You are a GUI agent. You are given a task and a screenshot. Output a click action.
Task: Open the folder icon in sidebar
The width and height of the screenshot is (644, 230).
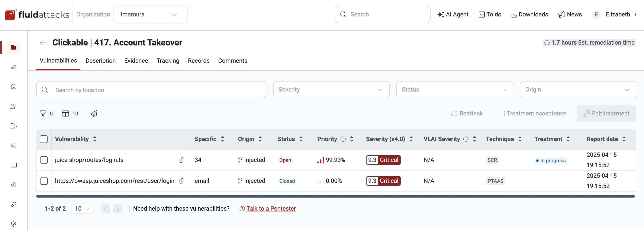13,47
